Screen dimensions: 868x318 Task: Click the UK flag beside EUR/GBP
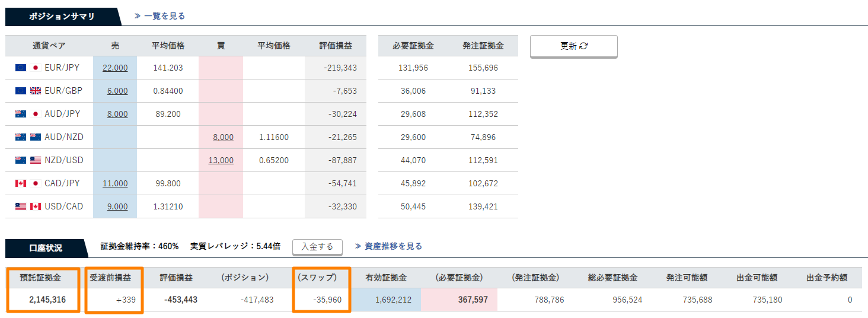click(36, 91)
